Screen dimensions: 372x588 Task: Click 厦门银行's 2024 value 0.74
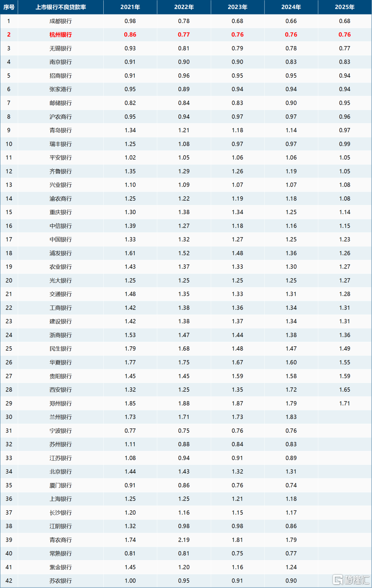tap(291, 485)
